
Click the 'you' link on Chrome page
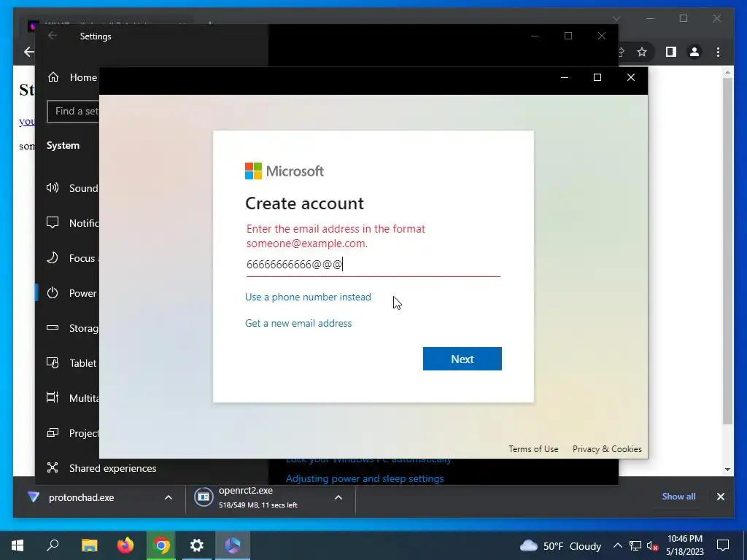tap(27, 122)
